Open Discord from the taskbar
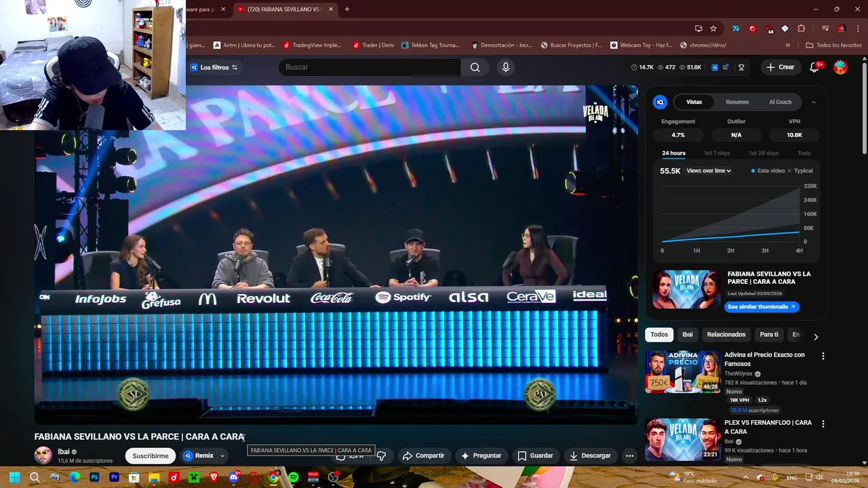Screen dimensions: 868x488 click(x=234, y=477)
